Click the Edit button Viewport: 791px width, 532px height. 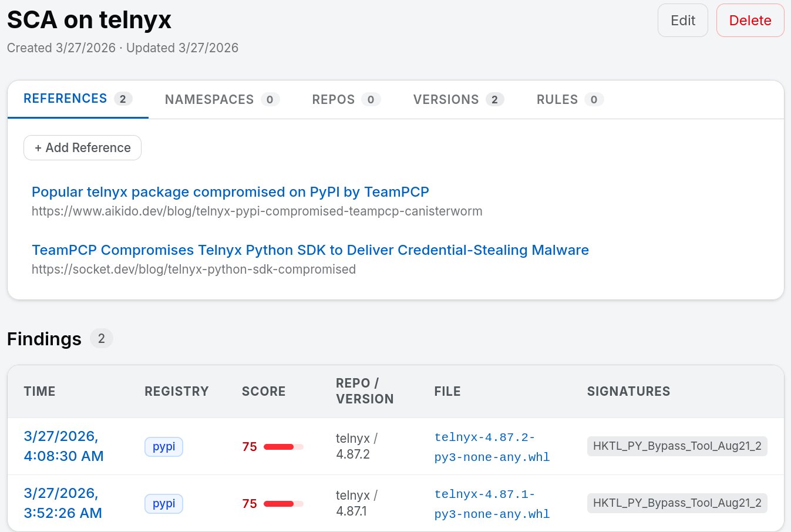point(682,21)
